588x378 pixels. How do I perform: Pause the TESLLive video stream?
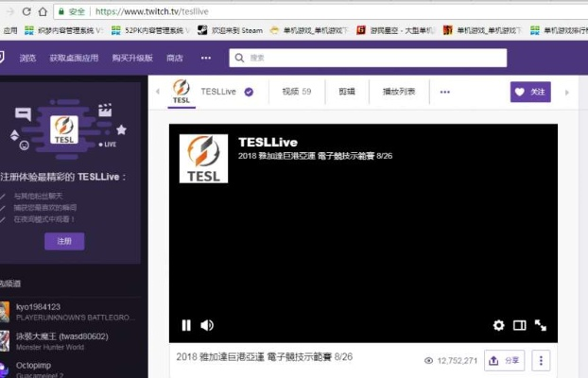click(x=186, y=325)
